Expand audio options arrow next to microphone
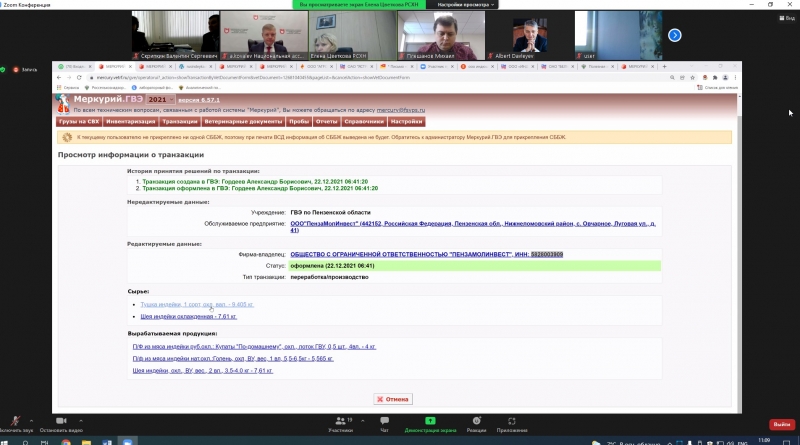The image size is (800, 445). tap(31, 421)
